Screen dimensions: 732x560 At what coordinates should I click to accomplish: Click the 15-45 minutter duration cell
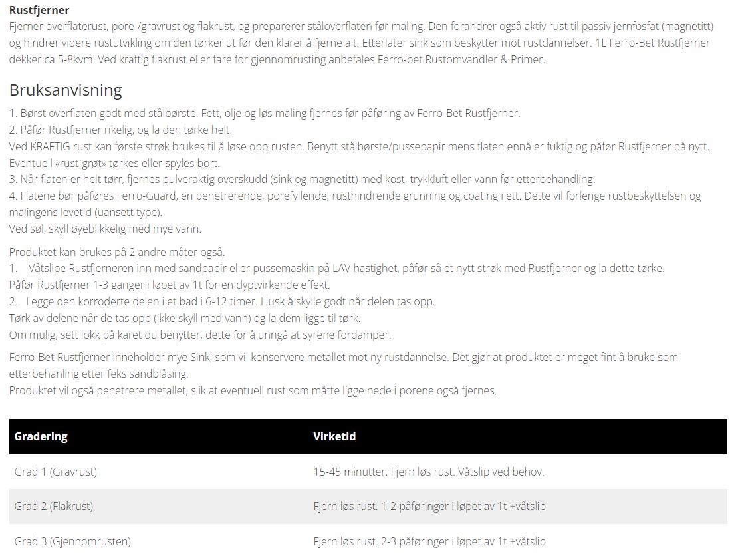[428, 472]
